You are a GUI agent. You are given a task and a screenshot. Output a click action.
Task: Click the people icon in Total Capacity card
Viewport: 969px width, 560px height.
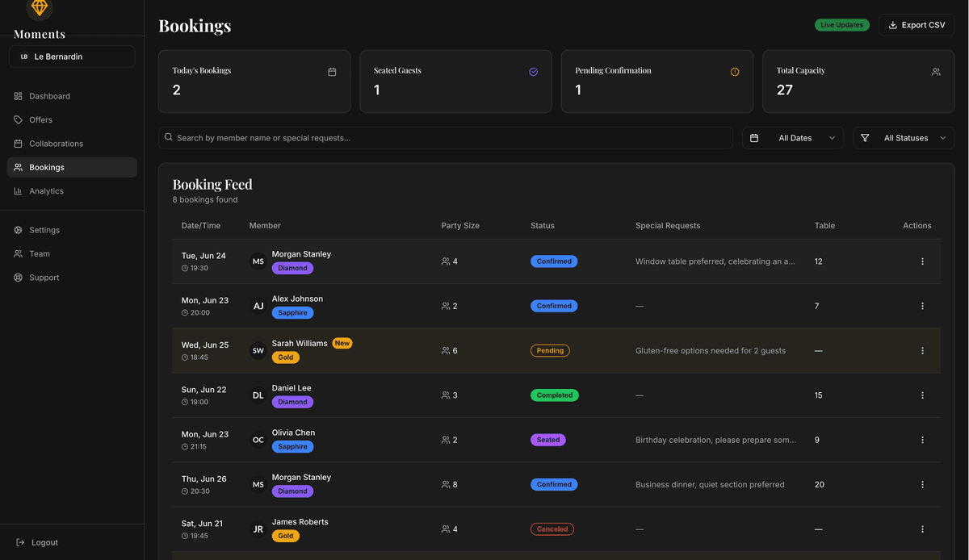tap(936, 72)
